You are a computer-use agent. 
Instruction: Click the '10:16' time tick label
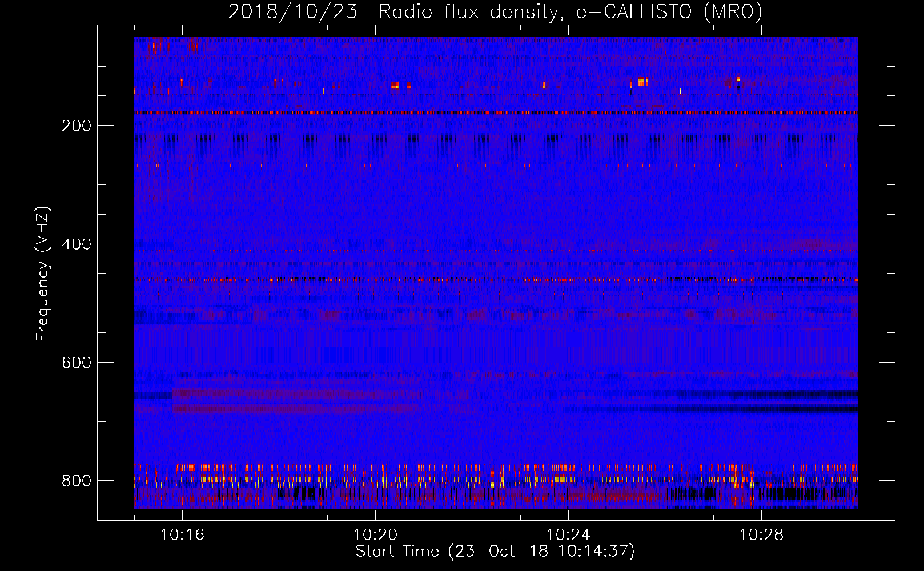pyautogui.click(x=182, y=534)
